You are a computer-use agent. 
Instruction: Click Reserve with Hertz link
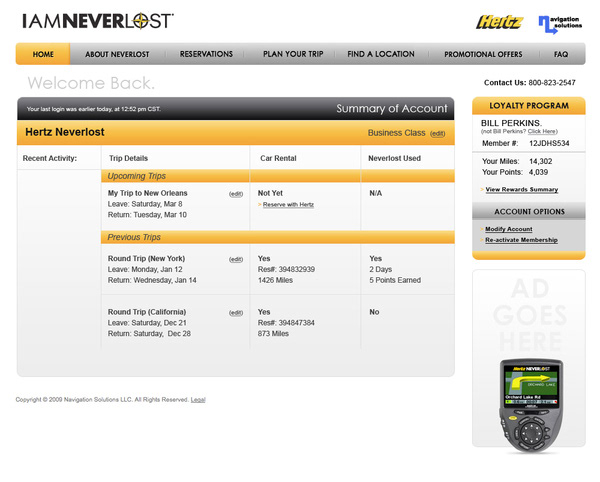tap(288, 205)
